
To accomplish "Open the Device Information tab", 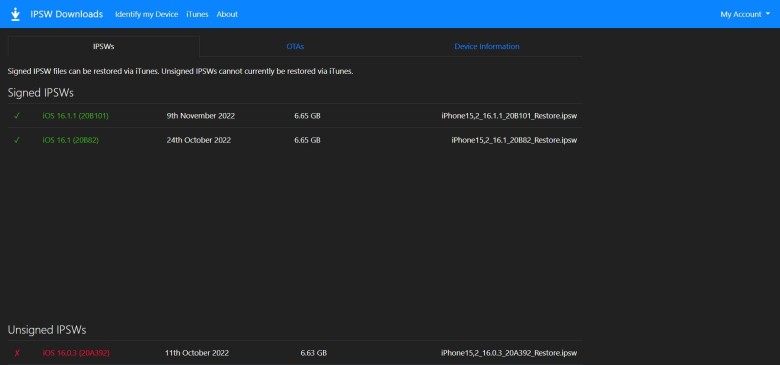I will 487,46.
